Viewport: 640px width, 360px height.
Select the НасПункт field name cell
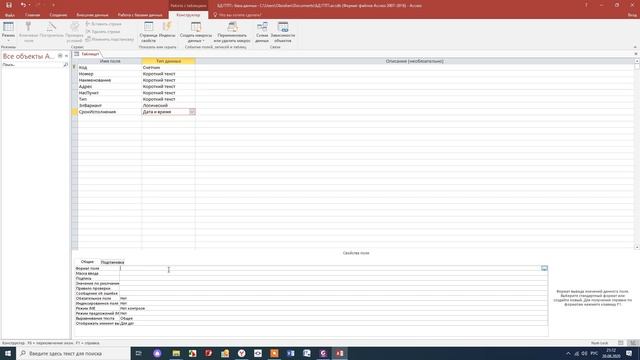(109, 93)
